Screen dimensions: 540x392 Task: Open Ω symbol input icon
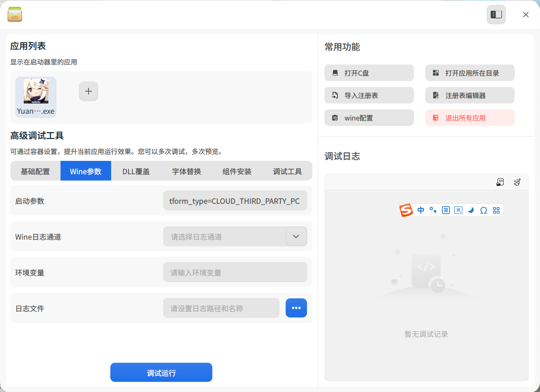(x=484, y=210)
